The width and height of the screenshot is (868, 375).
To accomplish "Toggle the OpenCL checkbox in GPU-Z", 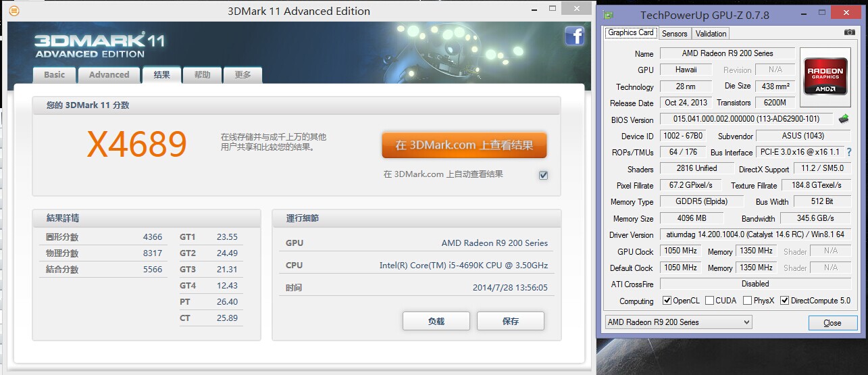I will [x=667, y=301].
